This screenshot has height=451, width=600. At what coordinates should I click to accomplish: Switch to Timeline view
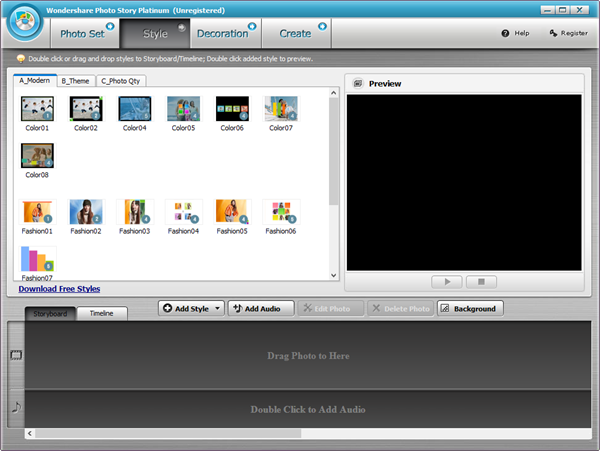point(102,314)
